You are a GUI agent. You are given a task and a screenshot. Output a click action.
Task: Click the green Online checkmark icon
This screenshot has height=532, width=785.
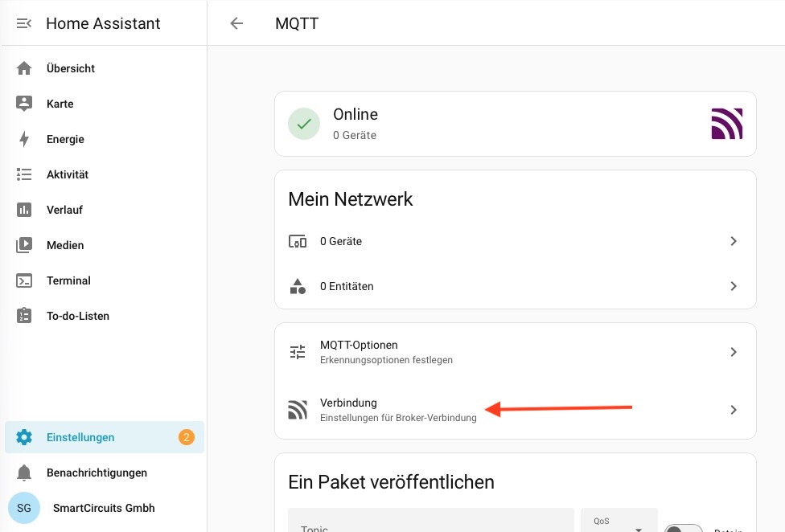tap(304, 124)
